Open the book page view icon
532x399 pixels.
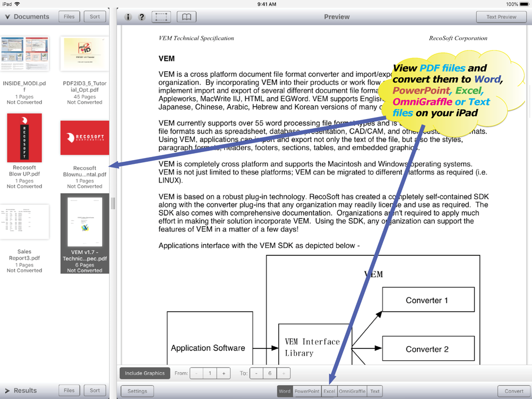pyautogui.click(x=187, y=16)
